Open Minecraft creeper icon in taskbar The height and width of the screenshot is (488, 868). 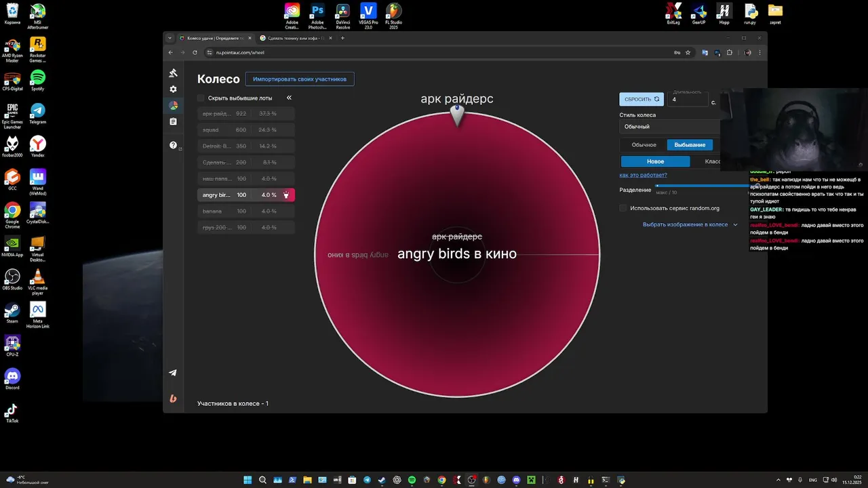[531, 480]
